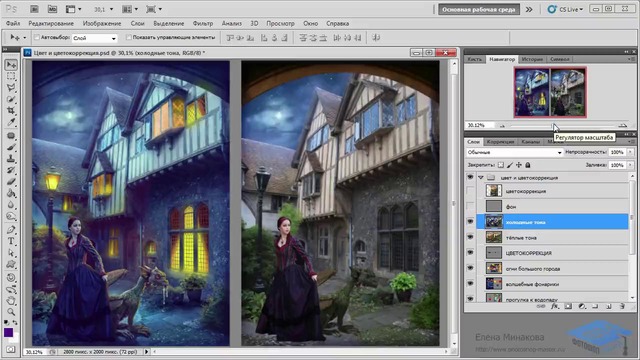The width and height of the screenshot is (640, 360).
Task: Select the Eyedropper tool
Action: tap(11, 122)
